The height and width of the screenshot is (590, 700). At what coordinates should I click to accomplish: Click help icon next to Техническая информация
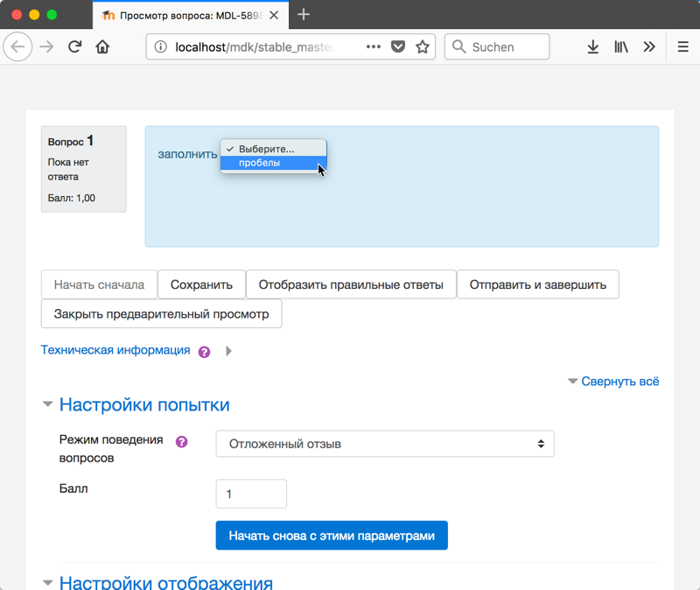(205, 352)
